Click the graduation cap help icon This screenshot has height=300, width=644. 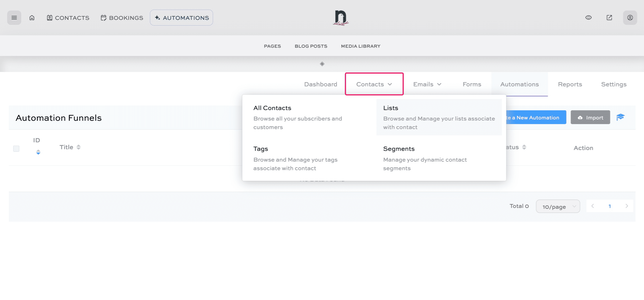coord(620,117)
